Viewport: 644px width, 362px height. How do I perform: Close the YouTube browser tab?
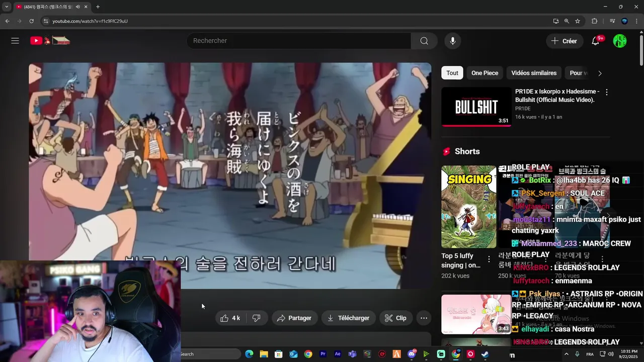tap(86, 7)
